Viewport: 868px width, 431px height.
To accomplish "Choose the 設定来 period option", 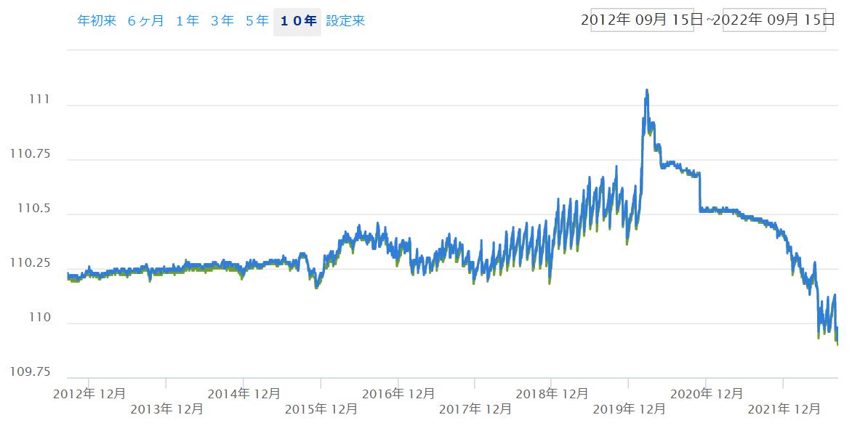I will (345, 21).
